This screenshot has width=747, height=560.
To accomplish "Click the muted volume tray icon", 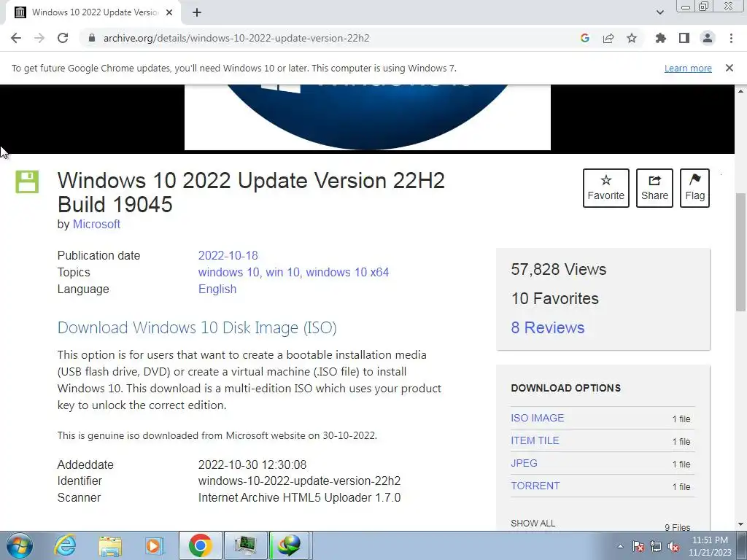I will 673,546.
